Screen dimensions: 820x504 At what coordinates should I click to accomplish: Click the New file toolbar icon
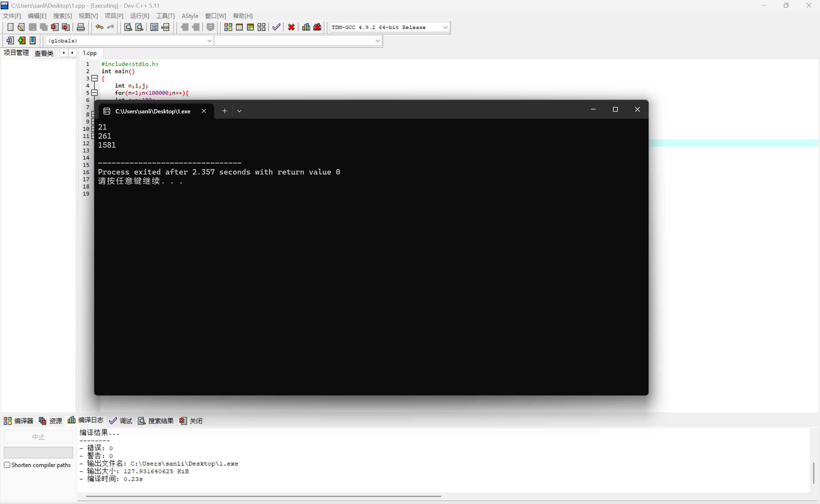tap(10, 27)
